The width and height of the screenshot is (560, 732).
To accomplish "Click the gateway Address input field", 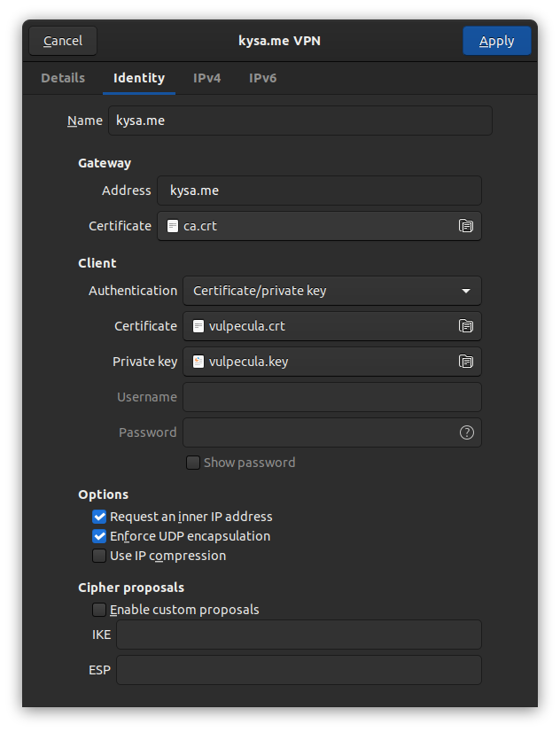I will (x=319, y=191).
